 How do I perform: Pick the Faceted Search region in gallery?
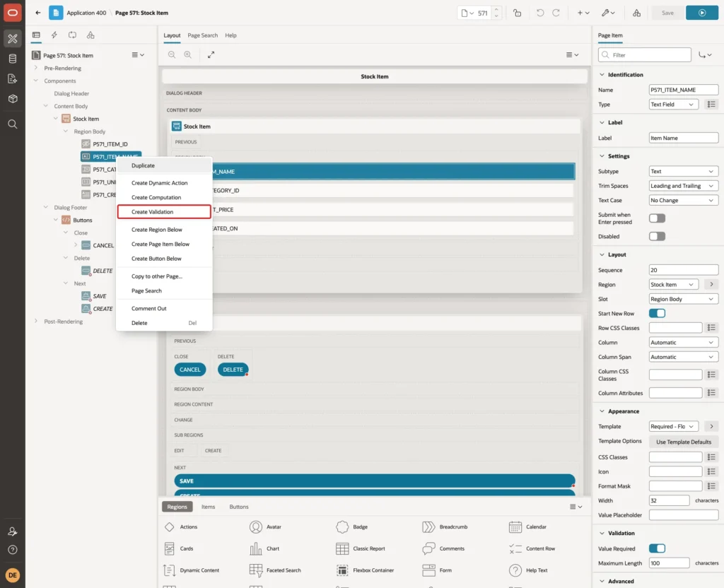click(275, 570)
